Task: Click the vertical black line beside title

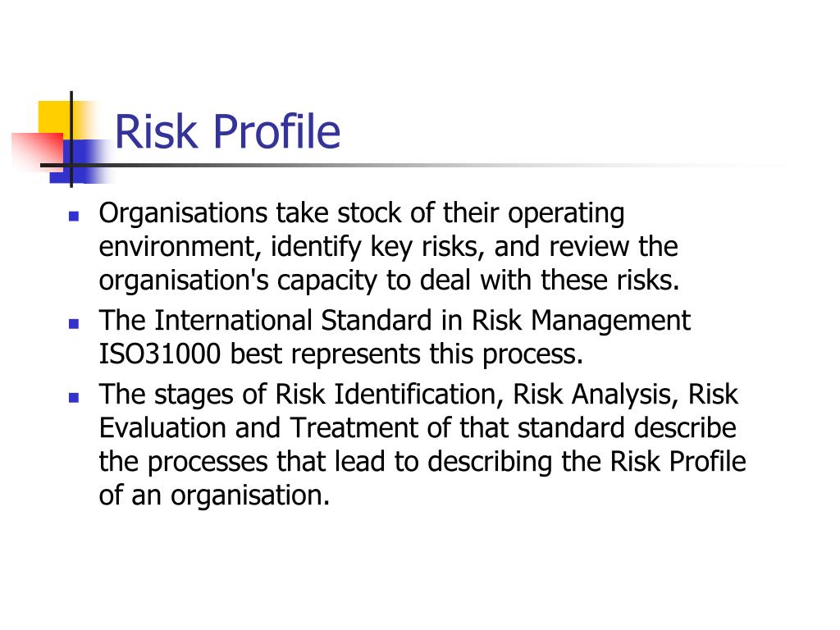Action: coord(71,139)
